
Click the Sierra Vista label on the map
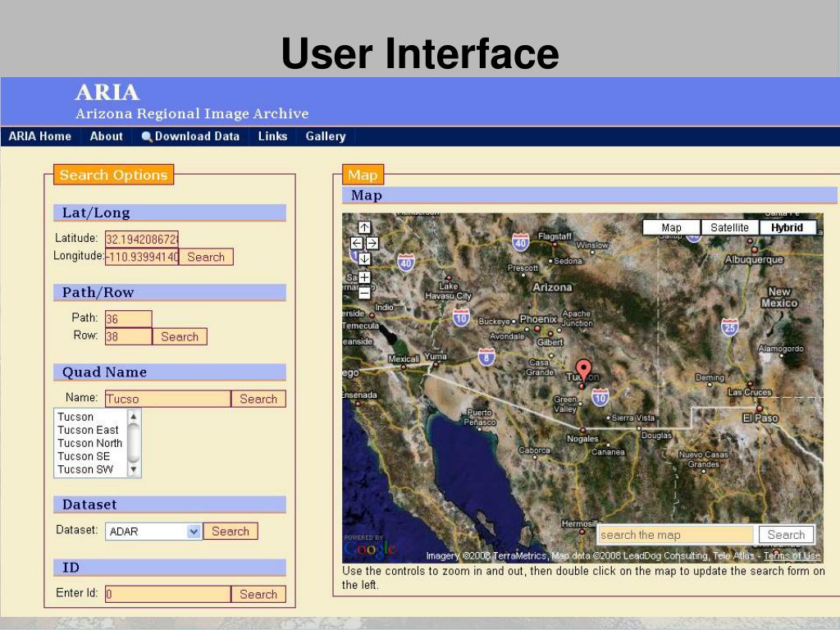pos(632,418)
